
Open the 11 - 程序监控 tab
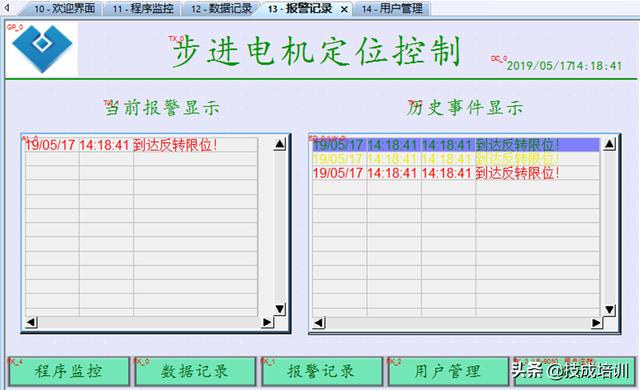[x=142, y=9]
